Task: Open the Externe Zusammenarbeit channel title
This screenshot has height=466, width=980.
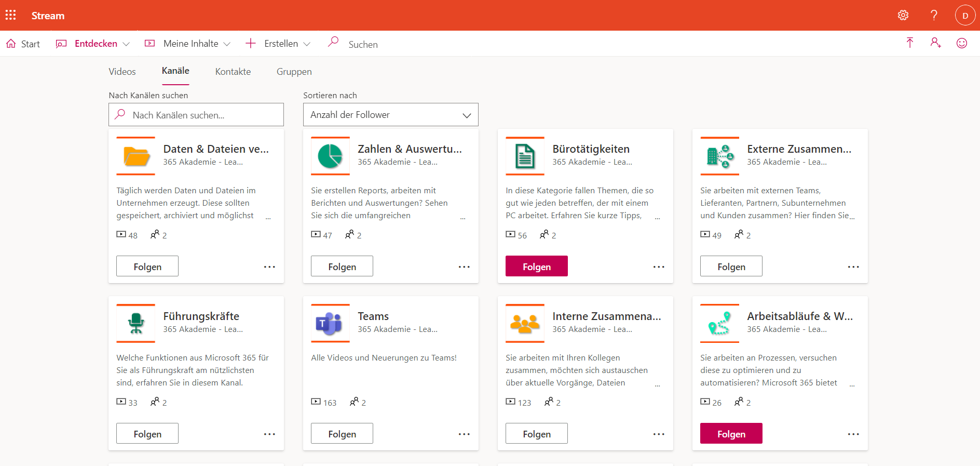Action: click(799, 149)
